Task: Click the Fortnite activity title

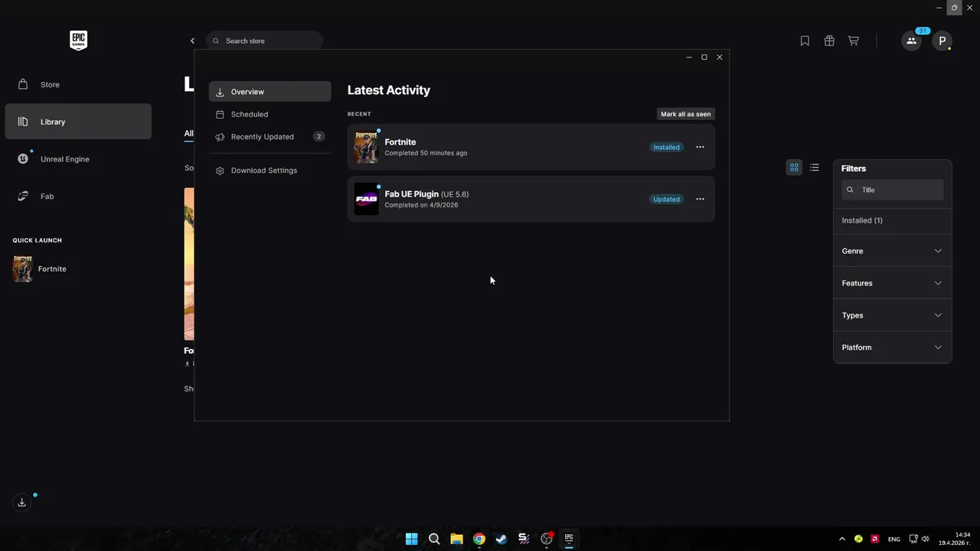Action: pos(400,142)
